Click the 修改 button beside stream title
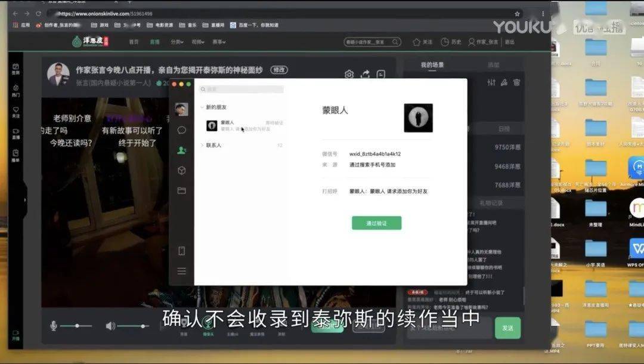 279,70
